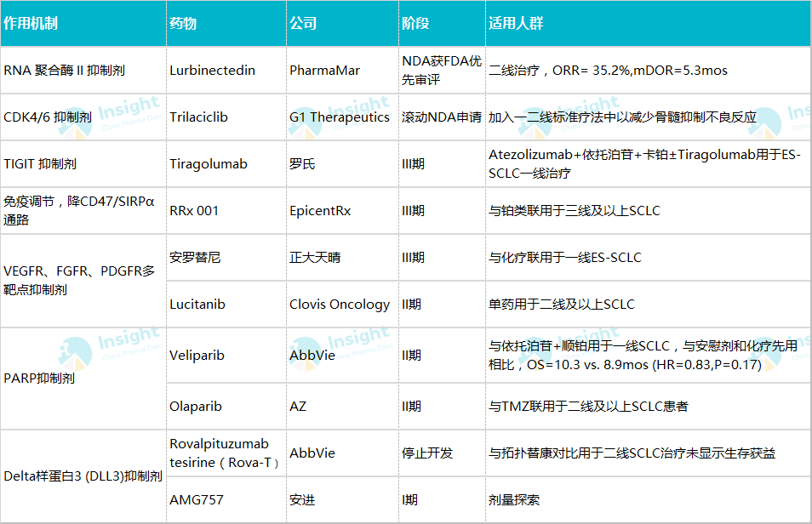Select the 罗氏 company cell

point(342,164)
